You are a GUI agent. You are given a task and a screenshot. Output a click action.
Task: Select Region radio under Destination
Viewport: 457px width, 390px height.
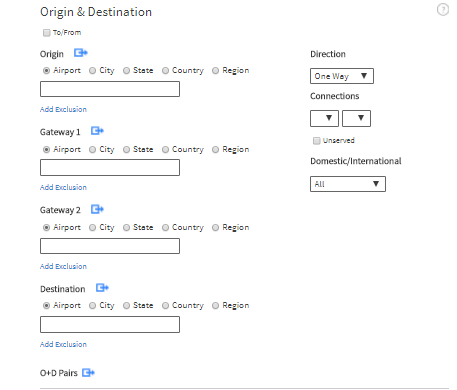(216, 306)
